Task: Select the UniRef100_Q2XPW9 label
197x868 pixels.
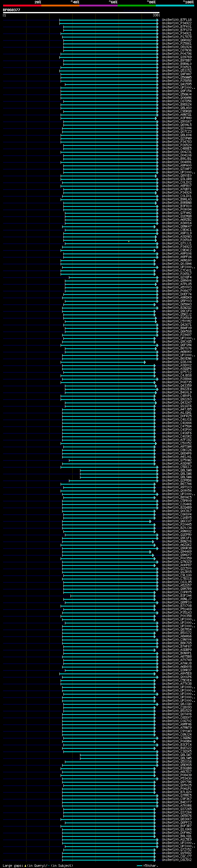Action: click(176, 138)
